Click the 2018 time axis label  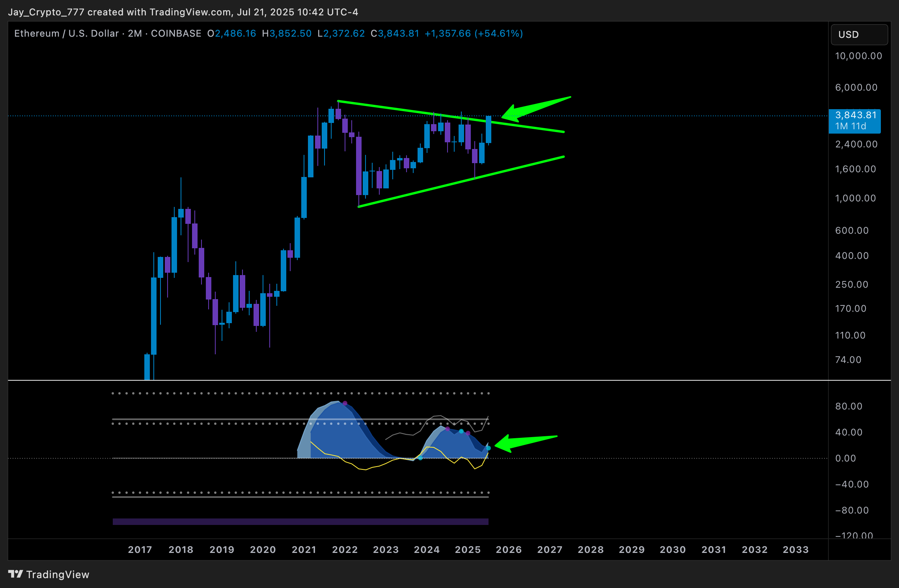(181, 550)
